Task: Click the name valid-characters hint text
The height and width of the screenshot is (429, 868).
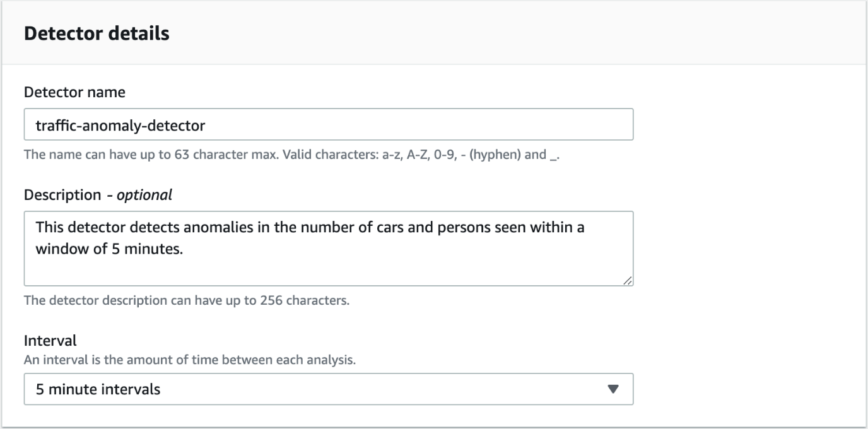Action: click(x=292, y=155)
